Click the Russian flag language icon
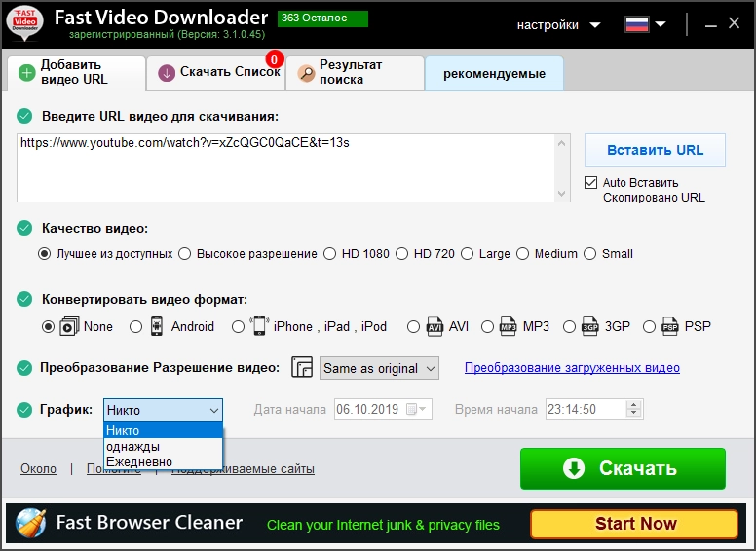756x551 pixels. (636, 24)
